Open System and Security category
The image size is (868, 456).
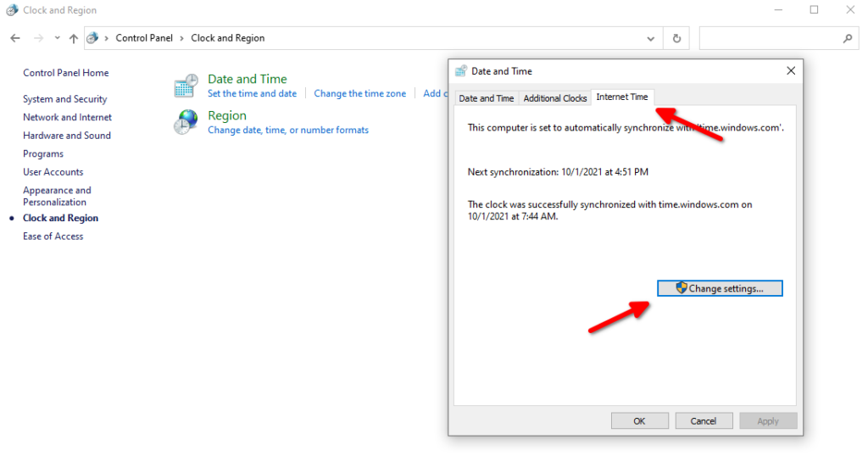click(64, 98)
